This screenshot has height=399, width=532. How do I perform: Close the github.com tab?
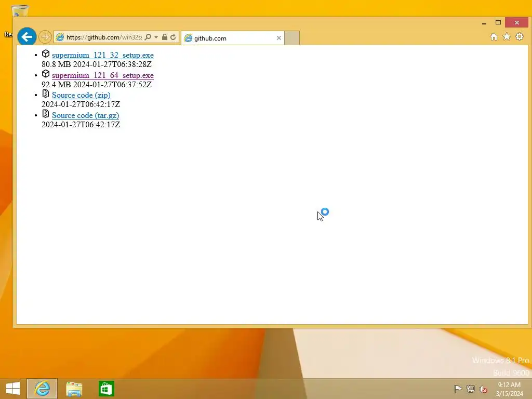278,38
